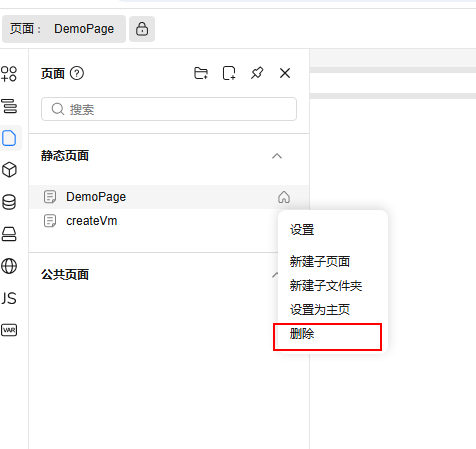This screenshot has height=449, width=476.
Task: Open the JS script panel icon
Action: [9, 298]
